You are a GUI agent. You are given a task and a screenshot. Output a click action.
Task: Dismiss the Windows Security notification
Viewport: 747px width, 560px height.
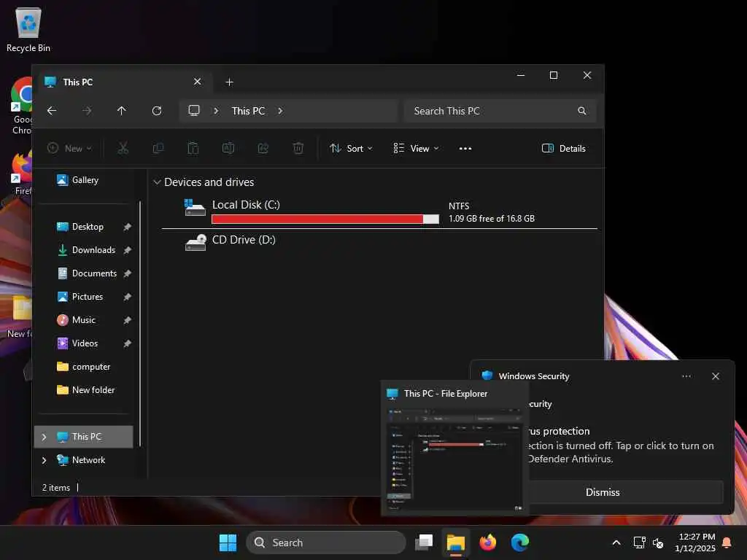[x=602, y=492]
